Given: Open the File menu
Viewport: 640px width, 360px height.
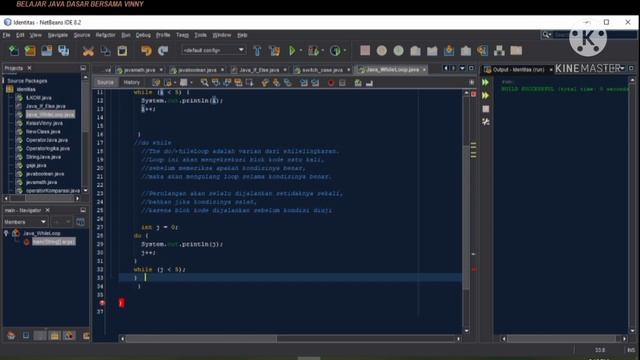Looking at the screenshot, I should pos(7,35).
